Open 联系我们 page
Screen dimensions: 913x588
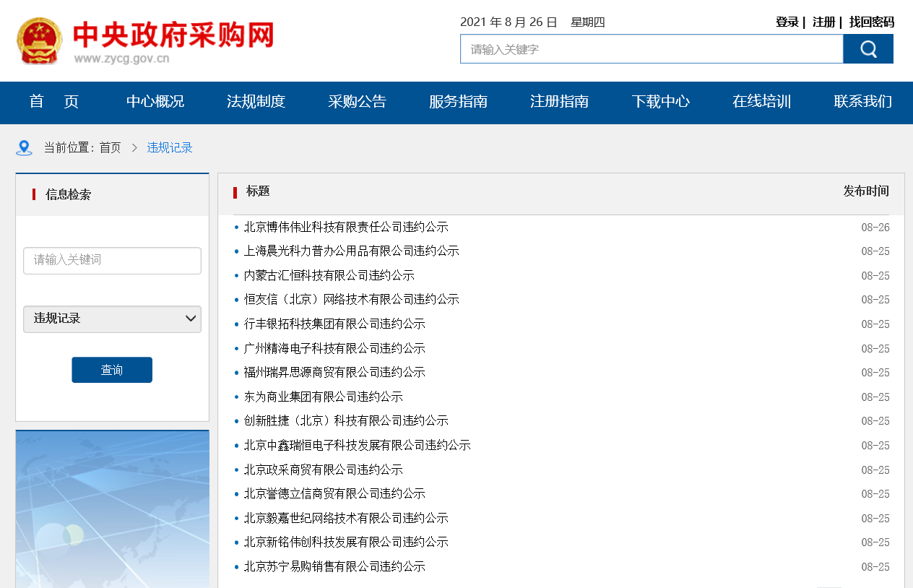[863, 102]
